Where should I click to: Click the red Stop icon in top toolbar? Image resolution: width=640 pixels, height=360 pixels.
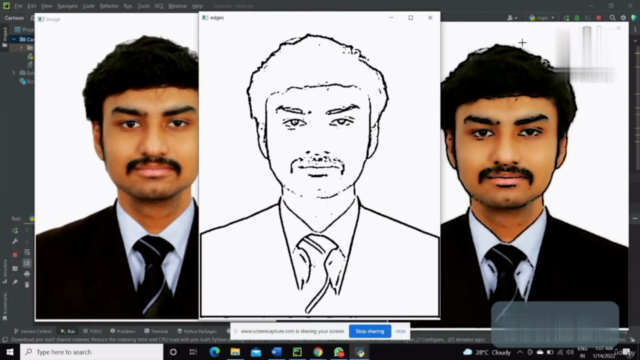coord(599,18)
